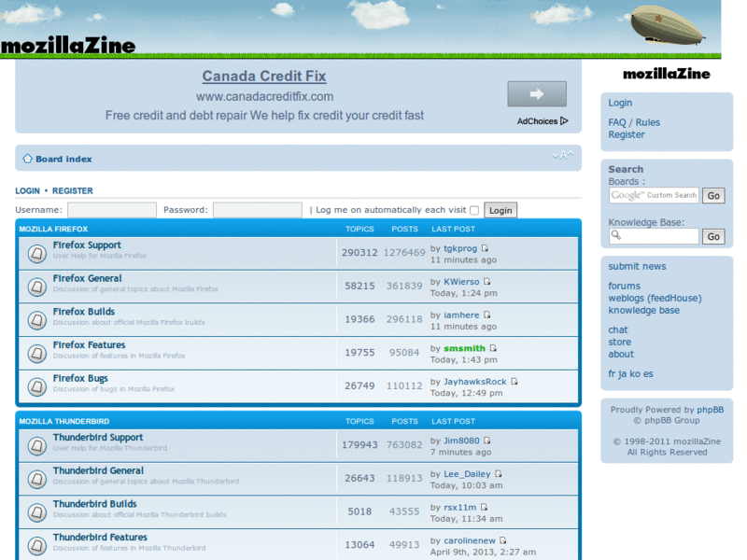
Task: Switch to the Spanish (es) language
Action: click(x=648, y=374)
